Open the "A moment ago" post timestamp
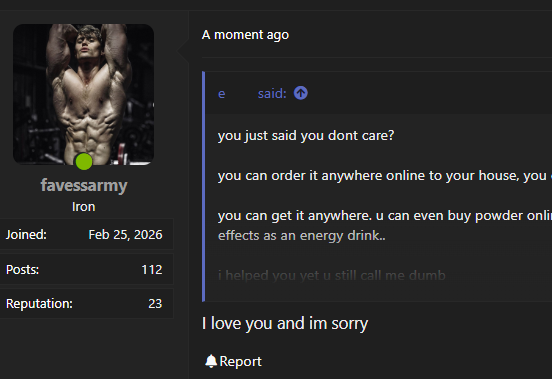This screenshot has width=552, height=379. pos(245,35)
